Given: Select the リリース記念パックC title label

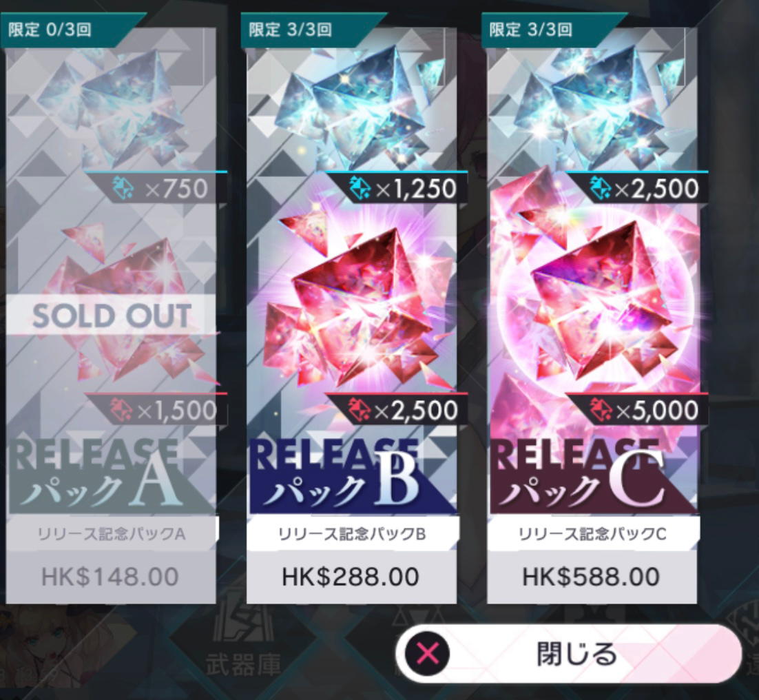Looking at the screenshot, I should [x=592, y=534].
